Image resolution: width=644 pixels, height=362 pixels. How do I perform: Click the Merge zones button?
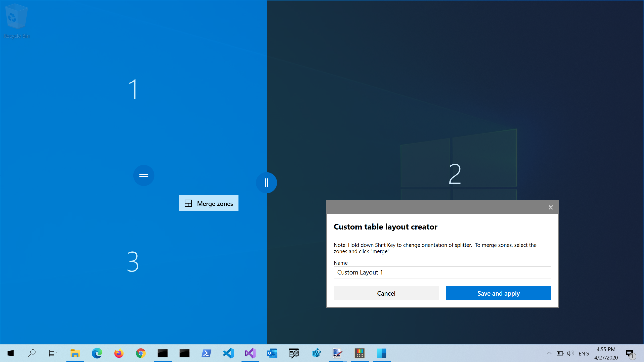pos(209,203)
